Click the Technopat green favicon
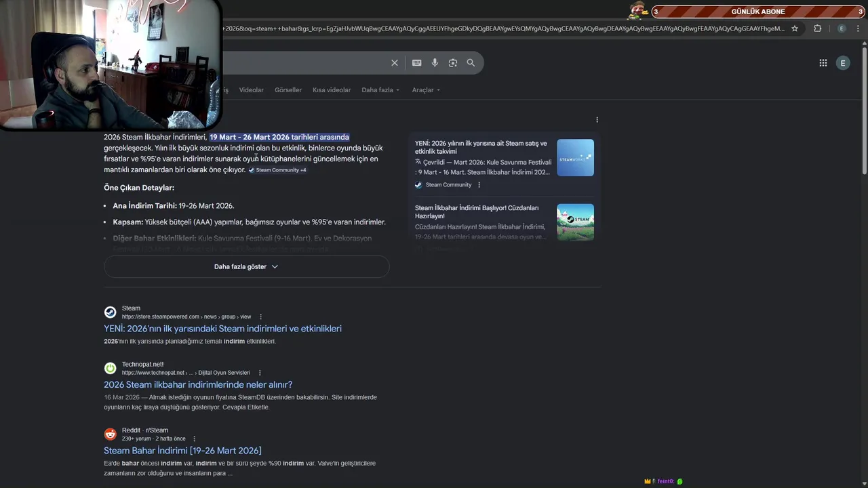The image size is (868, 488). point(110,368)
